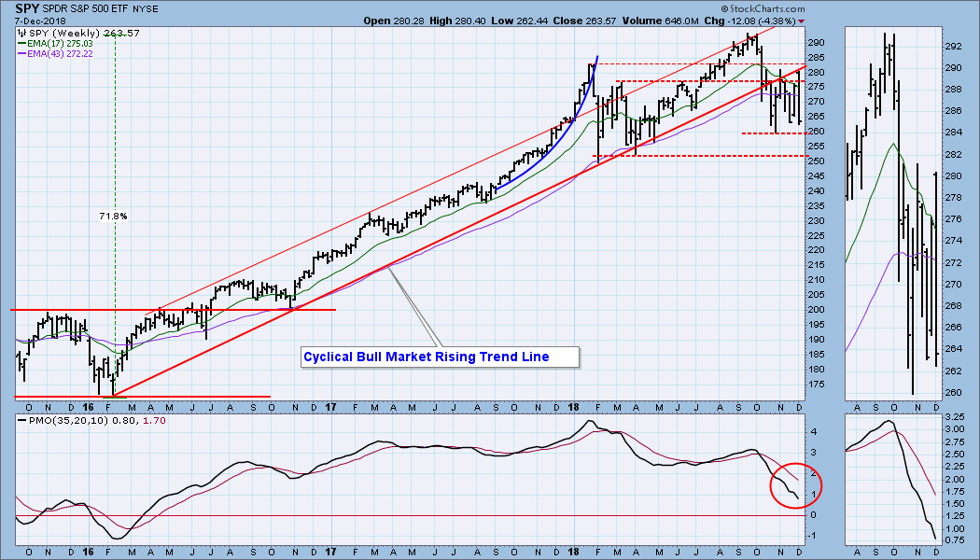Click the 278 label on zoom panel axis
980x560 pixels.
[x=953, y=198]
